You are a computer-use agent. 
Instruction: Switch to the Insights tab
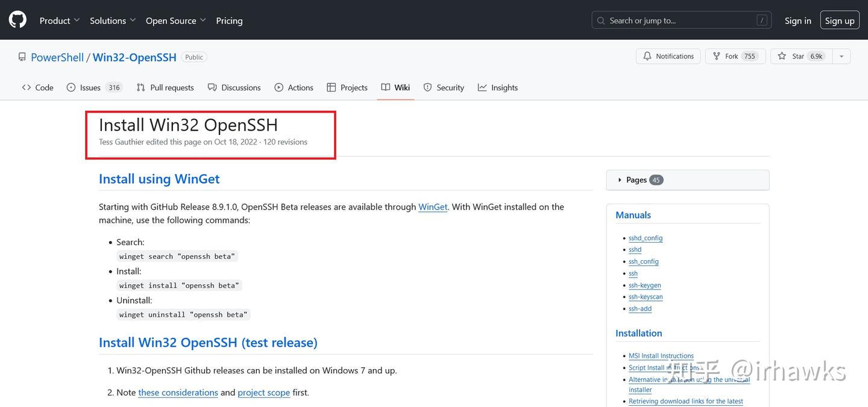(498, 87)
